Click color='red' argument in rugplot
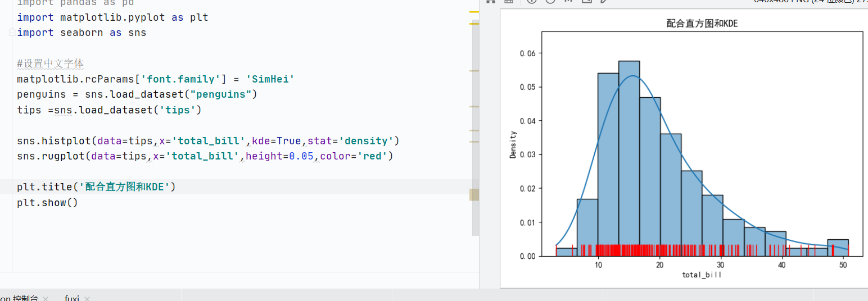 pos(354,156)
